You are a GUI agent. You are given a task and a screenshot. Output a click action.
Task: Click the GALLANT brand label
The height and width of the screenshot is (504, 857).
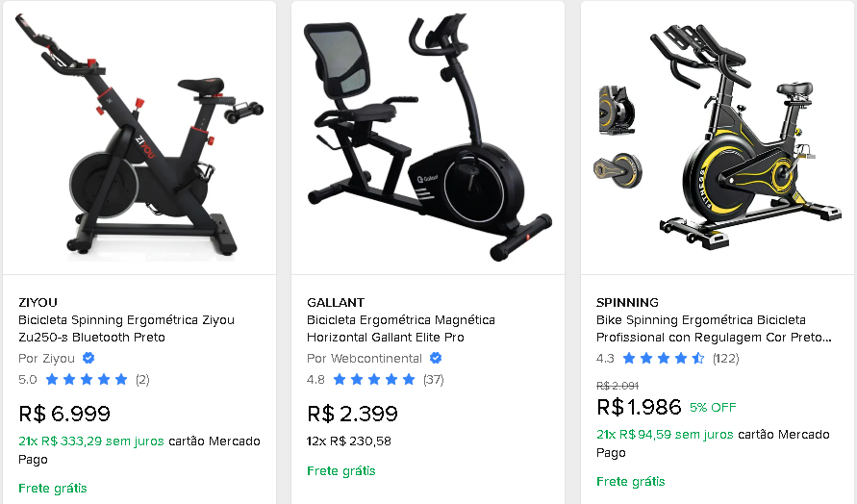pos(336,302)
